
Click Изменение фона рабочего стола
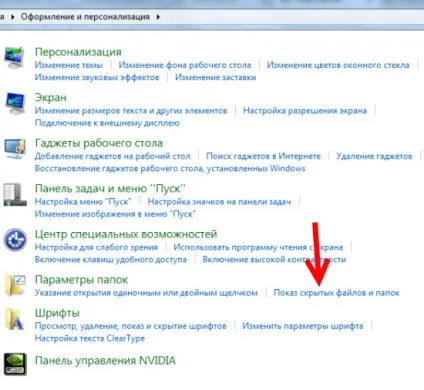185,65
